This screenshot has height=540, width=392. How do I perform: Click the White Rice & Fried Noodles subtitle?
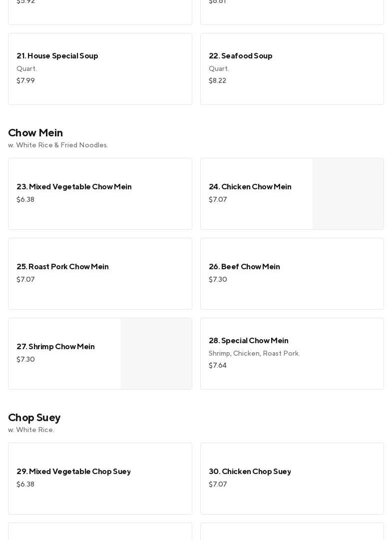click(58, 145)
